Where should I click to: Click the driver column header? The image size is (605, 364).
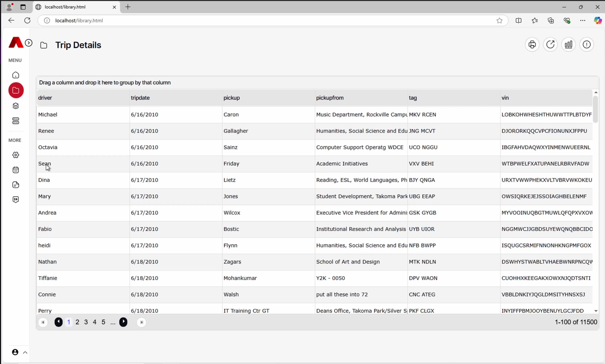45,98
